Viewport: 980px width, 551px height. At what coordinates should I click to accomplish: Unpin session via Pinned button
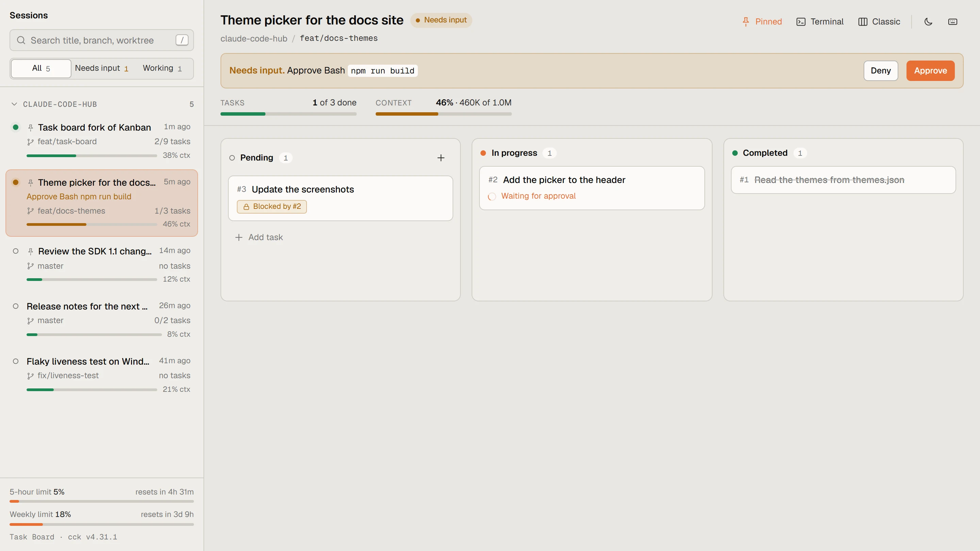pyautogui.click(x=762, y=22)
